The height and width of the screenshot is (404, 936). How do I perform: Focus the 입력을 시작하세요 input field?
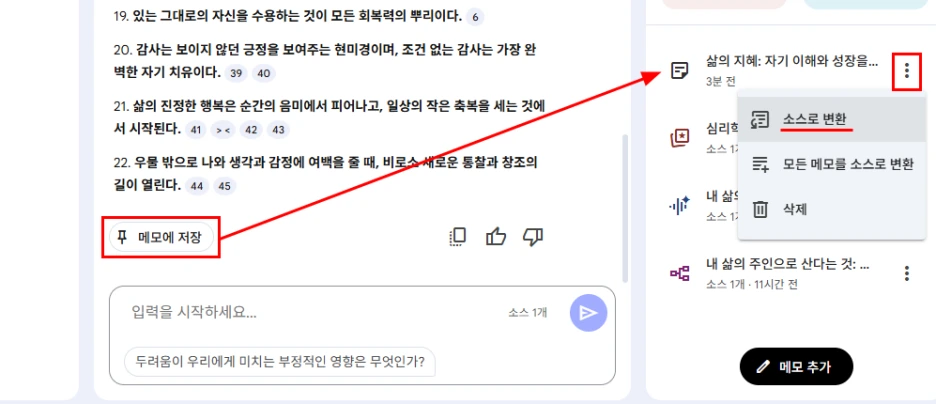(x=316, y=312)
